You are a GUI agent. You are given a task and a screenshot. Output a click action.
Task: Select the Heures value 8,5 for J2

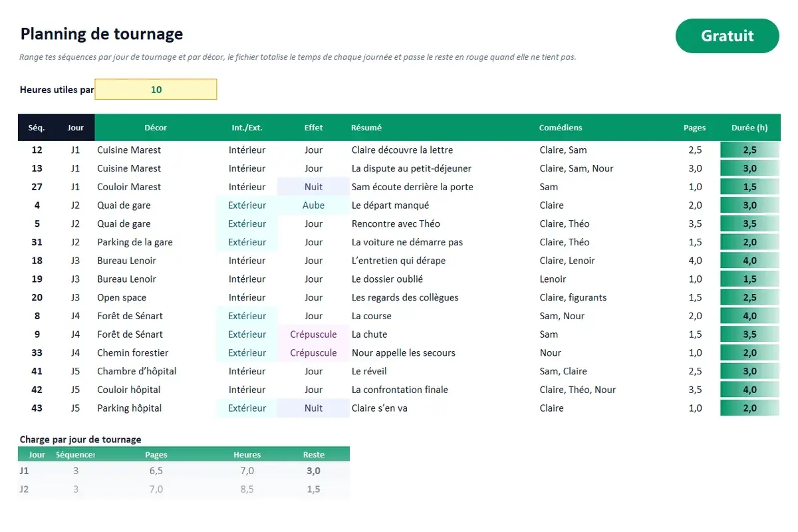(247, 489)
